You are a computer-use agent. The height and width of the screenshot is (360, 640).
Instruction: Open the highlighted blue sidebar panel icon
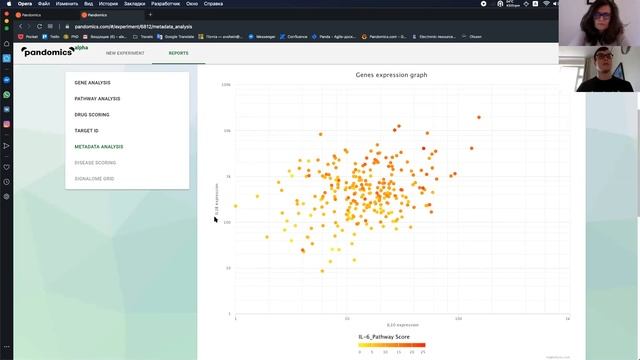click(x=7, y=58)
